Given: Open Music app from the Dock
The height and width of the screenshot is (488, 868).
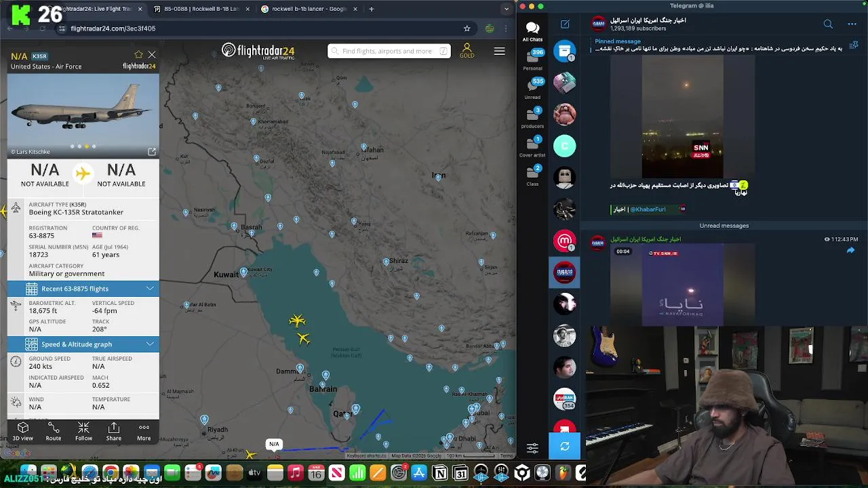Looking at the screenshot, I should (296, 472).
